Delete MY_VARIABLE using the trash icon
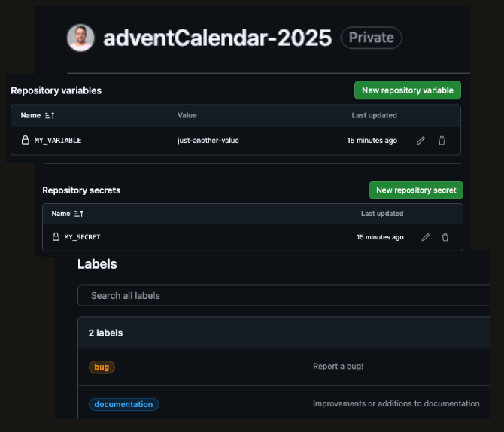 (x=442, y=141)
